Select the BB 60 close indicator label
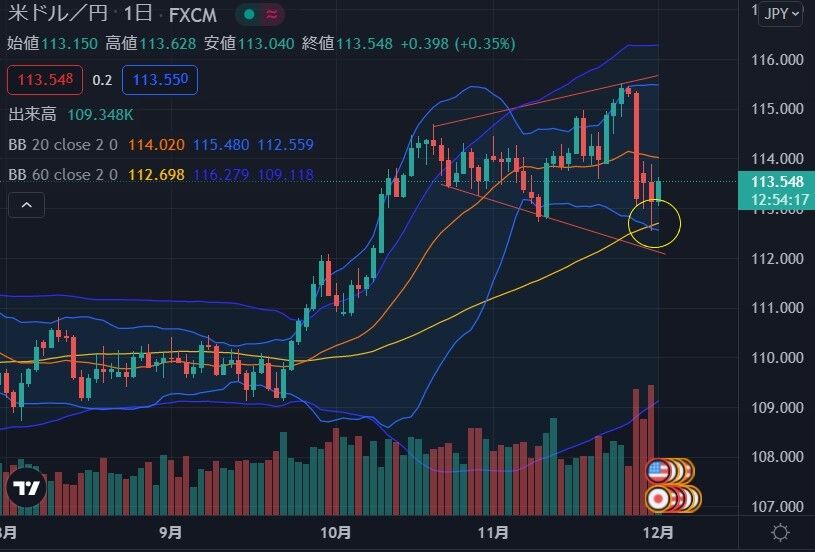This screenshot has width=815, height=552. (63, 175)
